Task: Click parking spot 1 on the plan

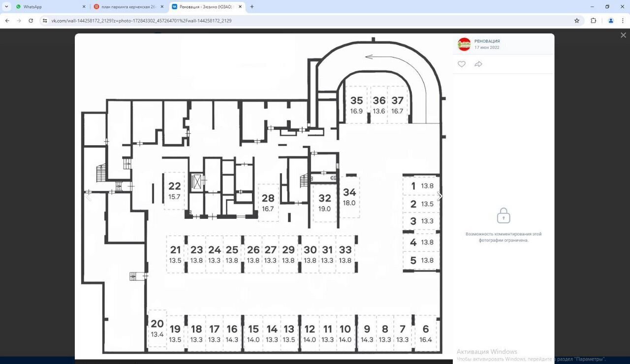Action: pyautogui.click(x=421, y=186)
